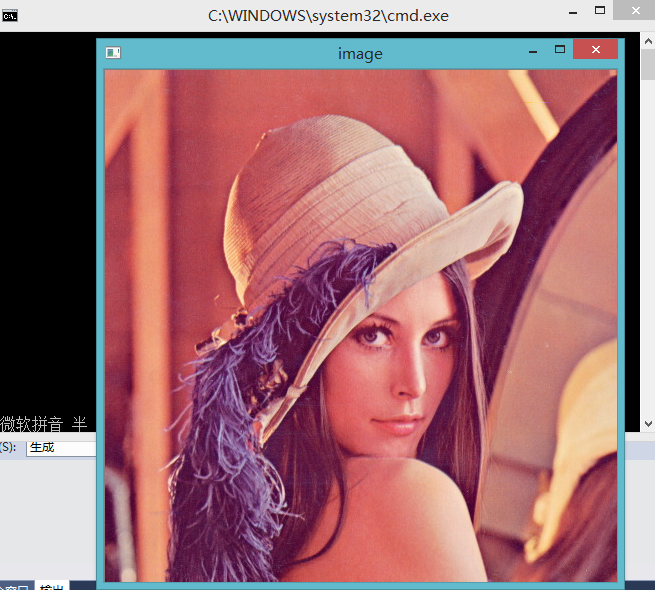This screenshot has height=590, width=655.
Task: Click the image window title bar text
Action: tap(360, 53)
